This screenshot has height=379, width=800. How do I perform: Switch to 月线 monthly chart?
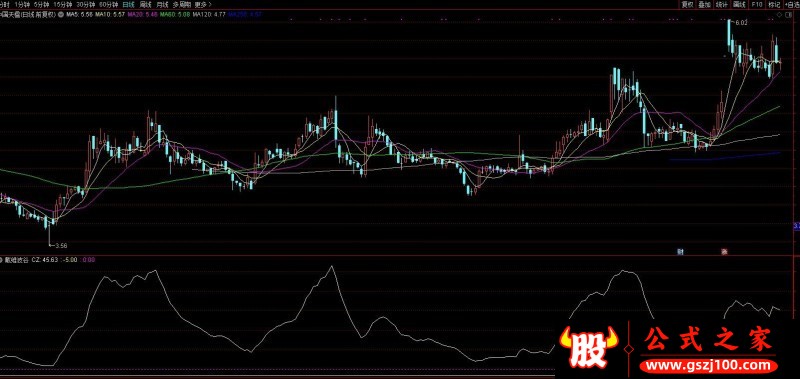tap(162, 4)
